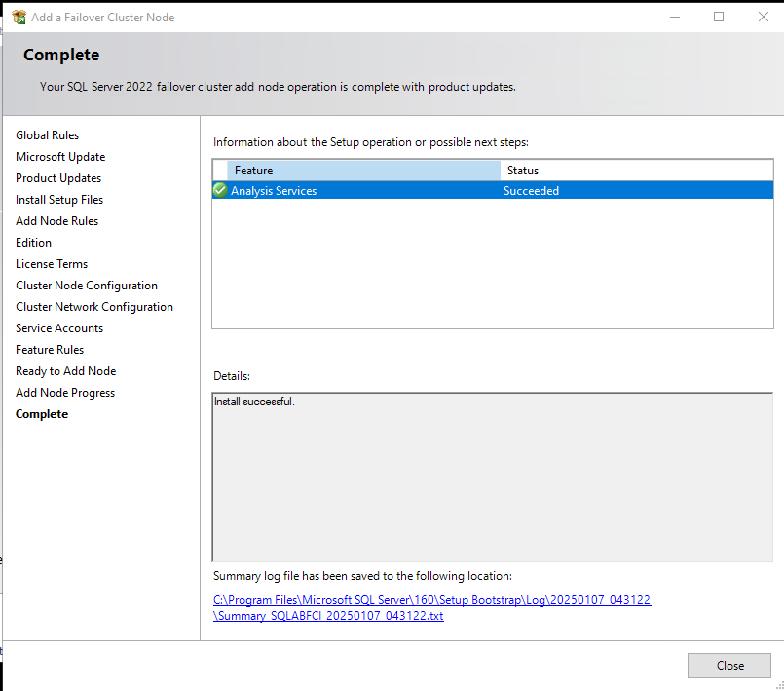
Task: Click the Status column header
Action: click(637, 171)
